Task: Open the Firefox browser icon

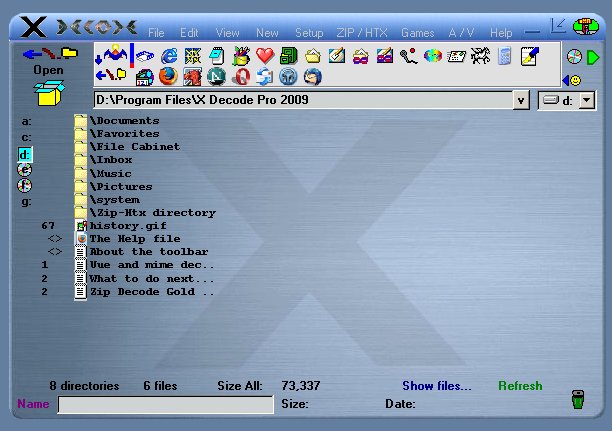Action: (167, 77)
